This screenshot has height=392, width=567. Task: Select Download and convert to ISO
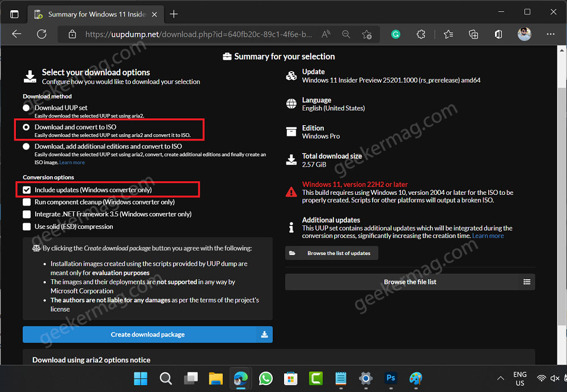pyautogui.click(x=26, y=127)
